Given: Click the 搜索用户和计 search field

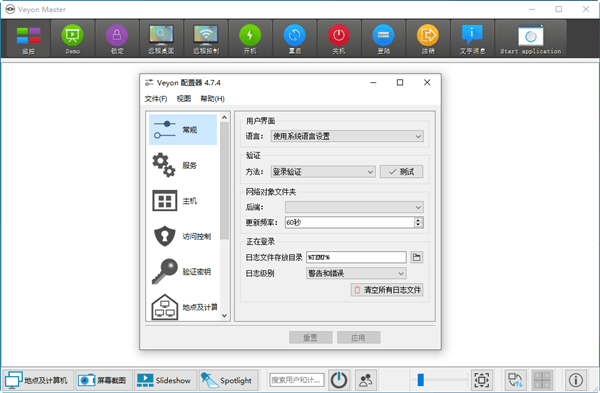Looking at the screenshot, I should tap(297, 380).
